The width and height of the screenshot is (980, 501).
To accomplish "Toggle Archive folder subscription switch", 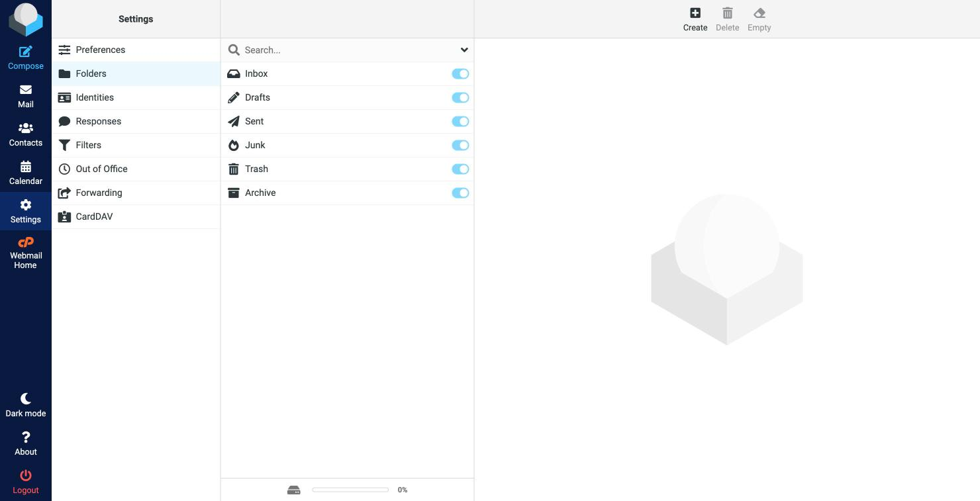I will [x=460, y=193].
